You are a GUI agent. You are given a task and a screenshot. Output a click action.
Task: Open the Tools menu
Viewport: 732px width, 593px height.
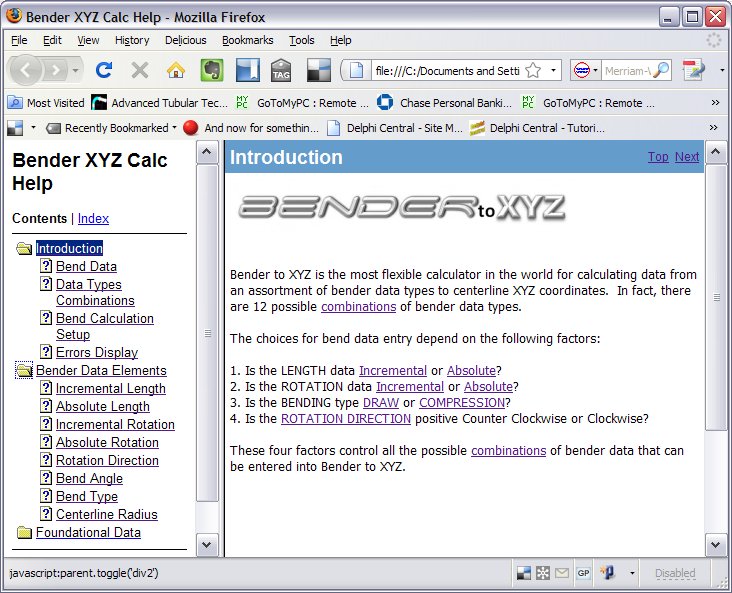click(302, 40)
